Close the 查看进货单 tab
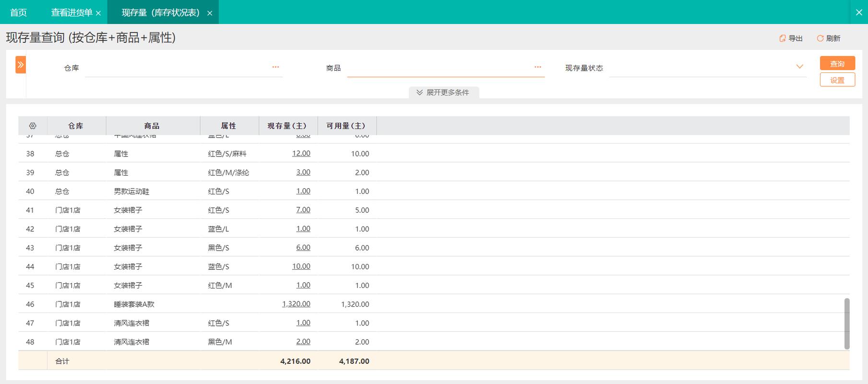Image resolution: width=868 pixels, height=384 pixels. coord(98,13)
